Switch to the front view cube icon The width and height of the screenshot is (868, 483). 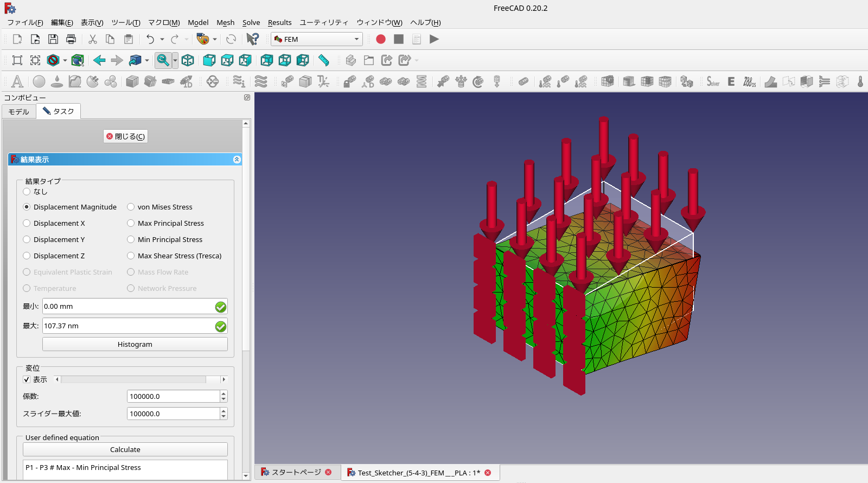pyautogui.click(x=209, y=60)
